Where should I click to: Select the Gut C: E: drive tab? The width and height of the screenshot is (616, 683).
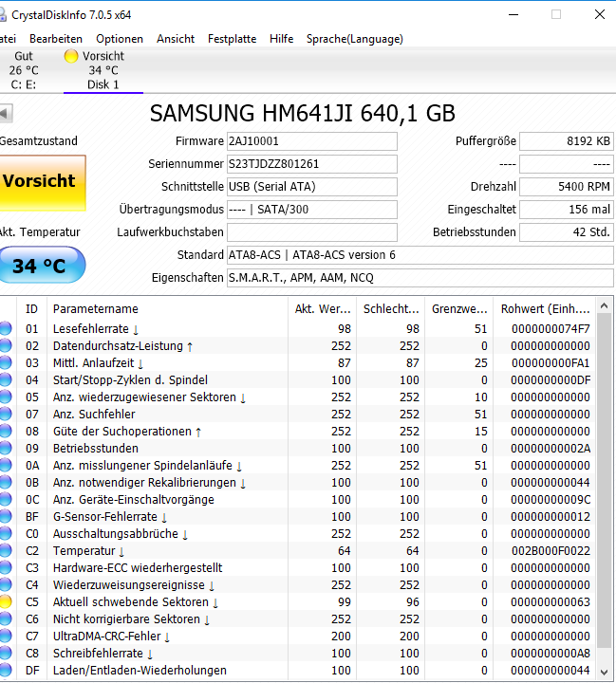(24, 70)
